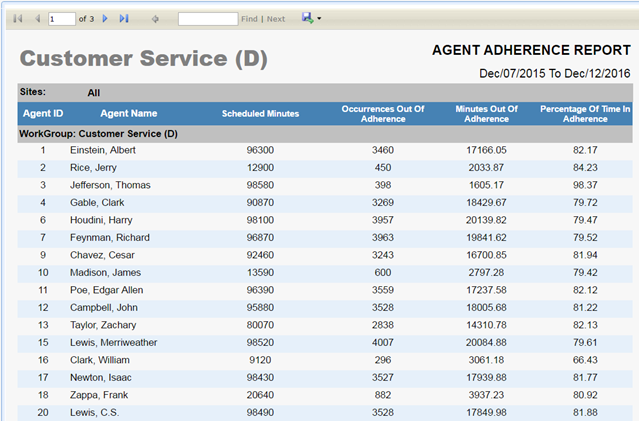Viewport: 639px width, 421px height.
Task: Click the back to parent report arrow
Action: pyautogui.click(x=155, y=19)
